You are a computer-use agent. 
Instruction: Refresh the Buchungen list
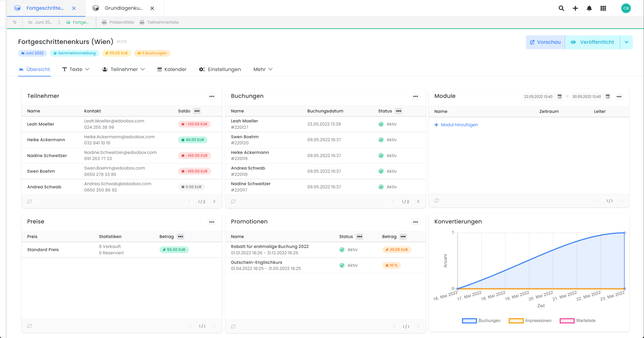tap(233, 201)
